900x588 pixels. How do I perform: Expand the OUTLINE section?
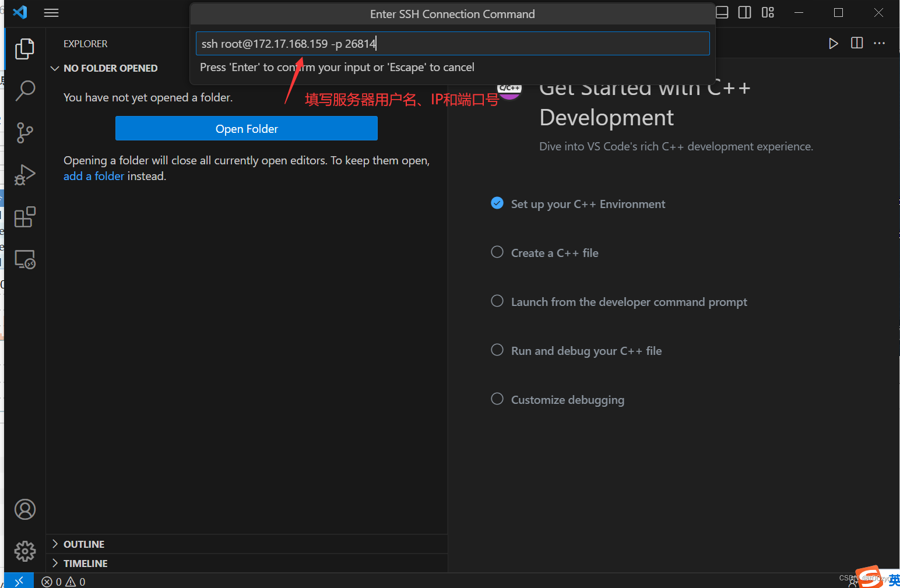84,544
